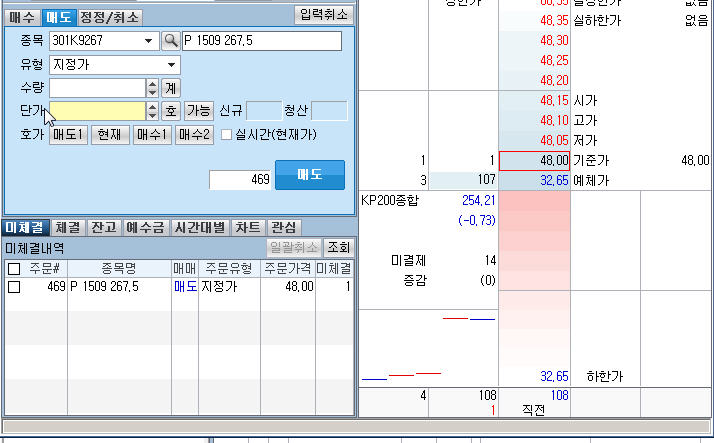Open the 정정/취소 tab

[x=110, y=17]
